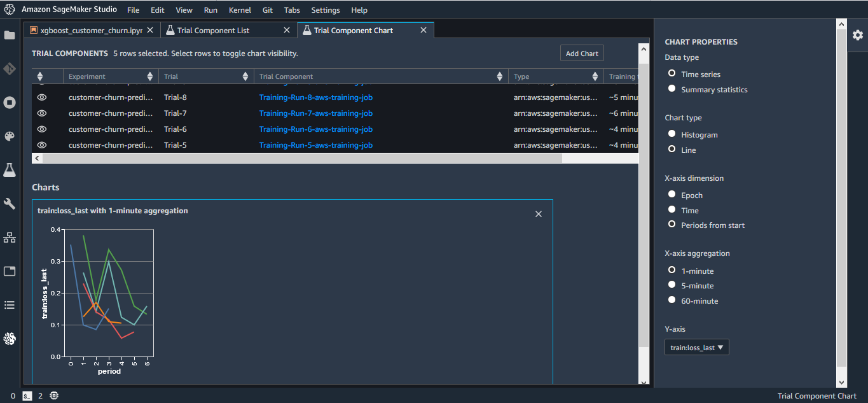Select Summary statistics data type

tap(672, 89)
